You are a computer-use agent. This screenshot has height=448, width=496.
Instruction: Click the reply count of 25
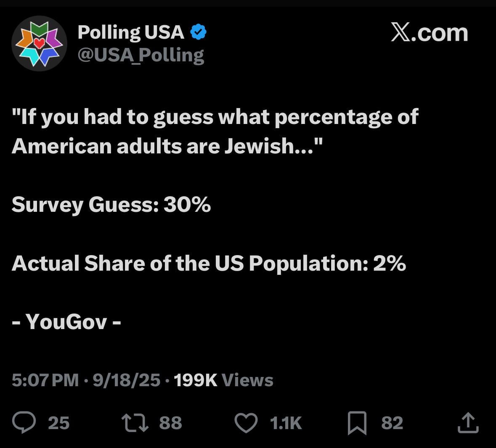(x=58, y=423)
